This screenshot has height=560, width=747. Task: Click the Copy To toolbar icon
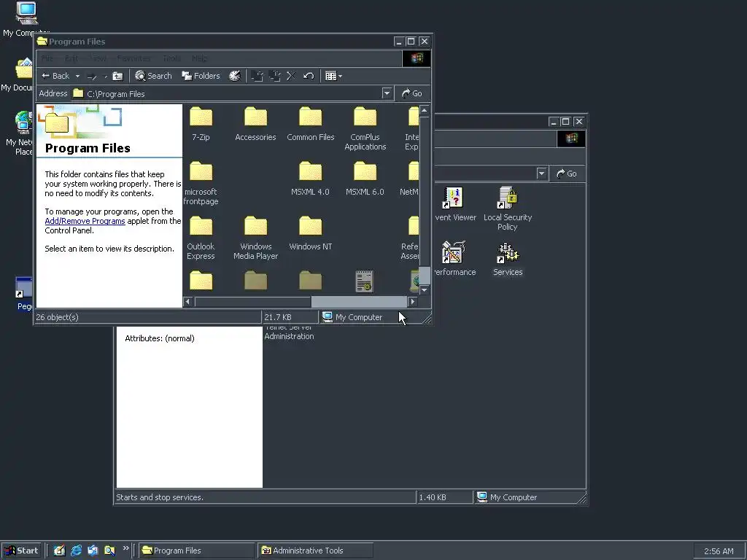274,76
